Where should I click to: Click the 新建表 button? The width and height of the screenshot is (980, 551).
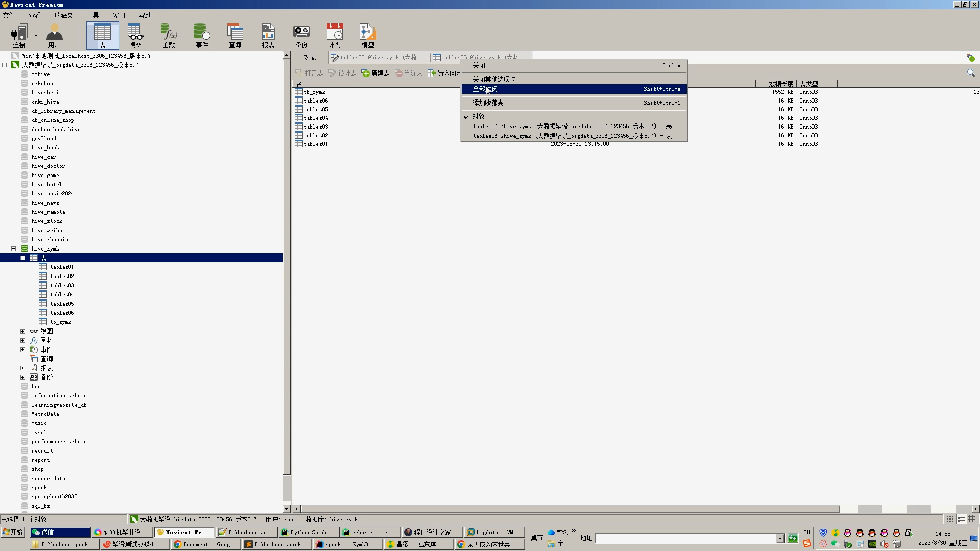376,73
